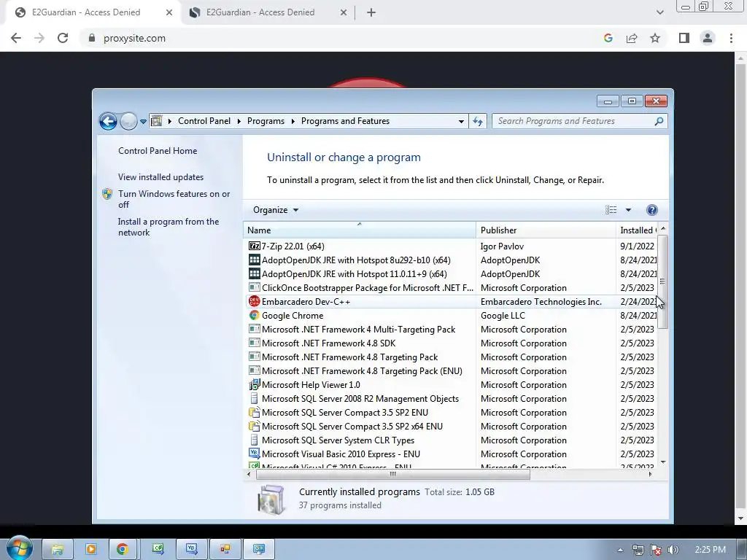Click the Microsoft Help Viewer 1.0 icon
This screenshot has height=560, width=747.
pyautogui.click(x=255, y=385)
